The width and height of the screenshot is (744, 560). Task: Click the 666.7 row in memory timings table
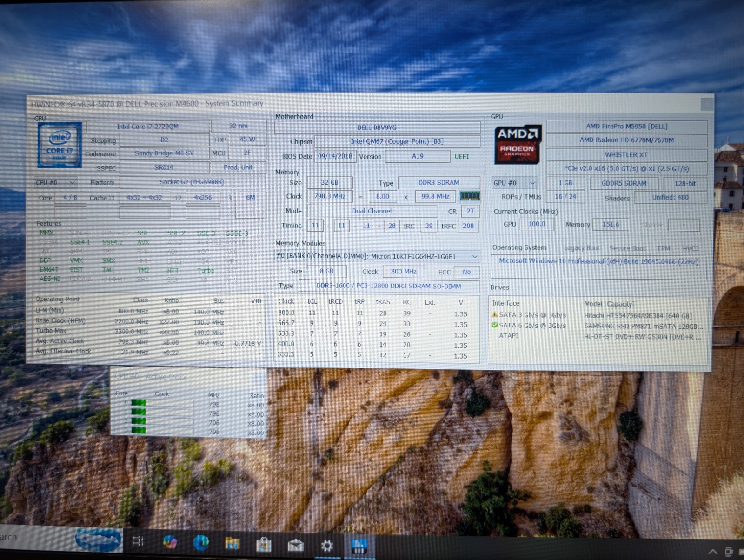[377, 324]
